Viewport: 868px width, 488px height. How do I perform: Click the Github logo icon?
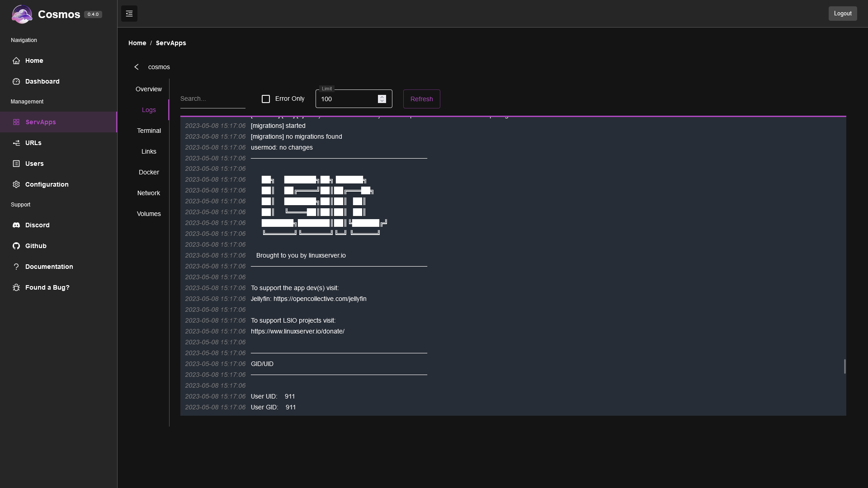pos(16,246)
